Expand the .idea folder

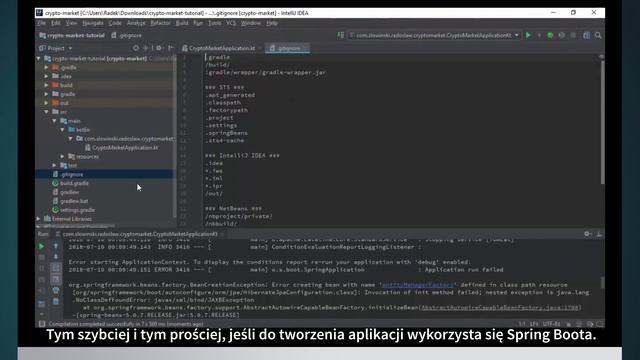point(47,76)
